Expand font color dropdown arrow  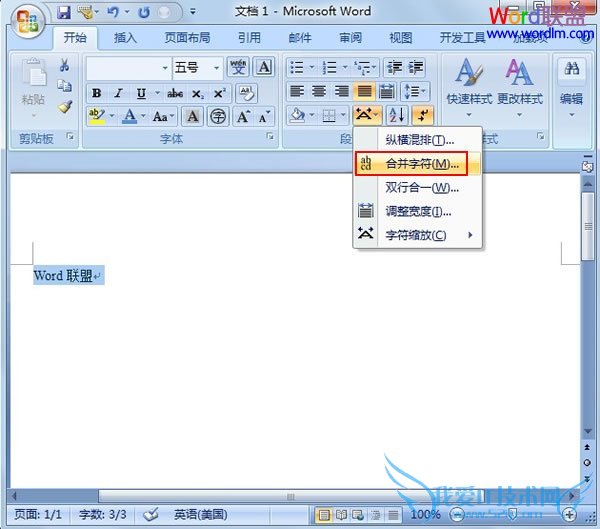[143, 116]
